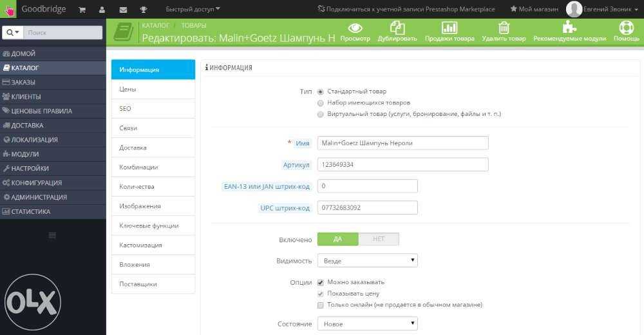The image size is (644, 335).
Task: Switch to the Доставка product tab
Action: coord(153,148)
